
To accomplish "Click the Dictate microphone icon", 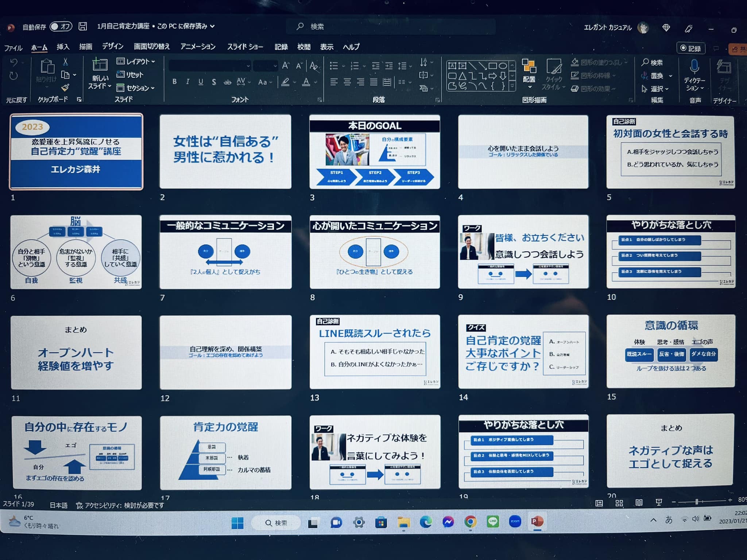I will [694, 67].
